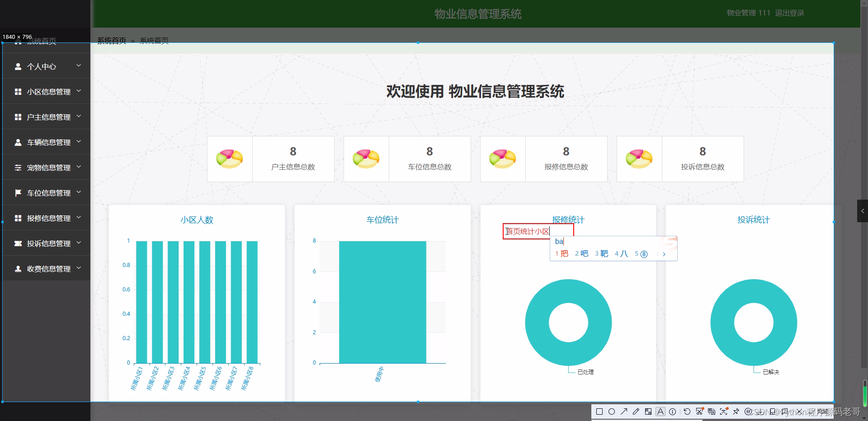This screenshot has height=421, width=868.
Task: Click 退出登录 to log out
Action: (789, 13)
